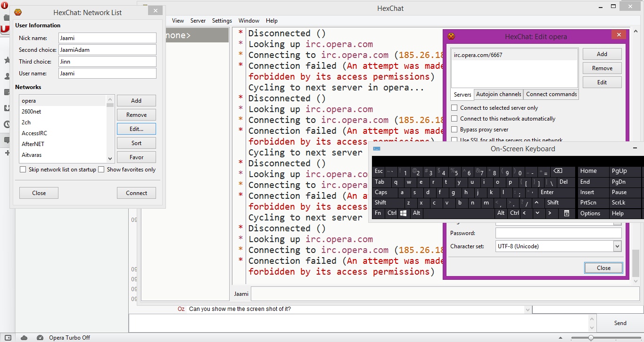Click down arrow of Networks list scrollbar
The image size is (644, 342).
pyautogui.click(x=110, y=159)
